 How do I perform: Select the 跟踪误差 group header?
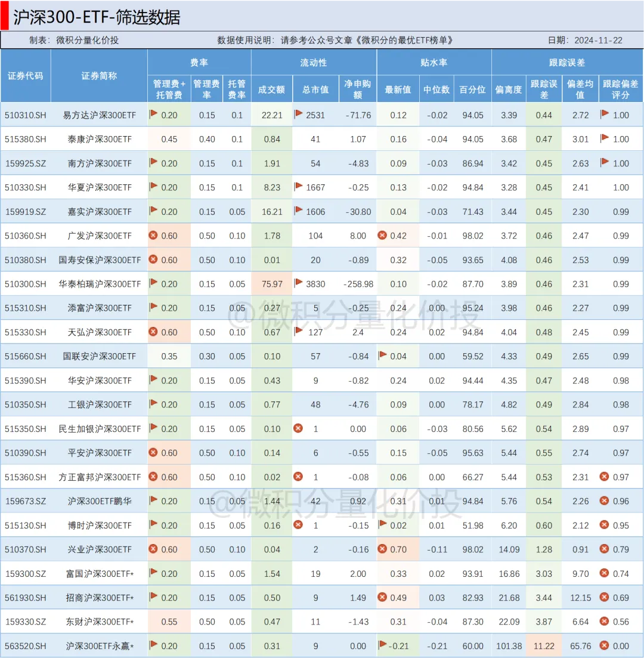pyautogui.click(x=566, y=62)
